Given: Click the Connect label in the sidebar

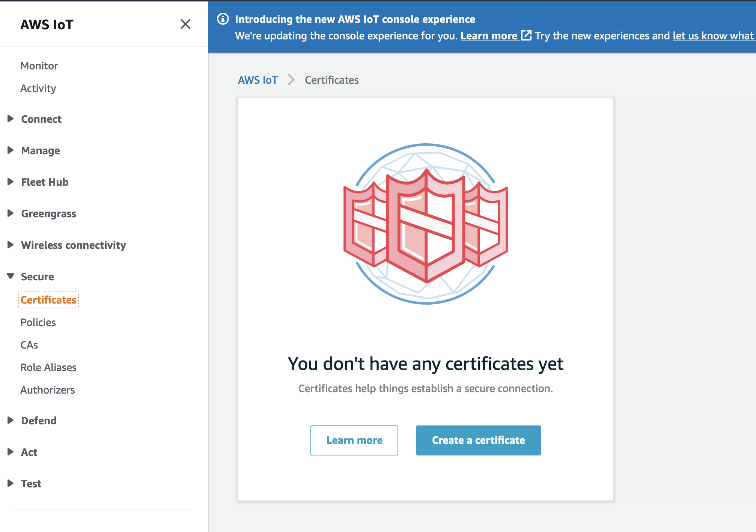Looking at the screenshot, I should [x=41, y=119].
